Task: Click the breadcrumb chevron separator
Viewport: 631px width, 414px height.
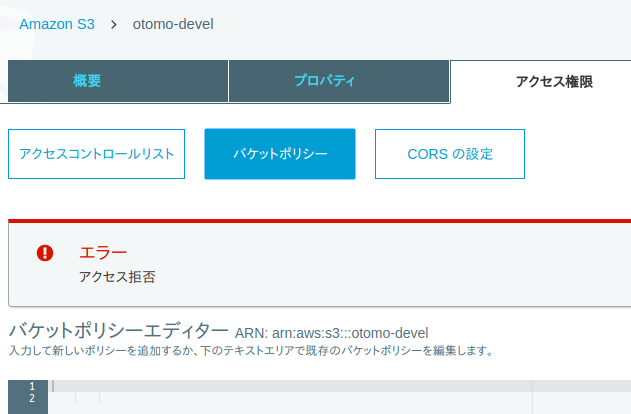Action: (113, 25)
